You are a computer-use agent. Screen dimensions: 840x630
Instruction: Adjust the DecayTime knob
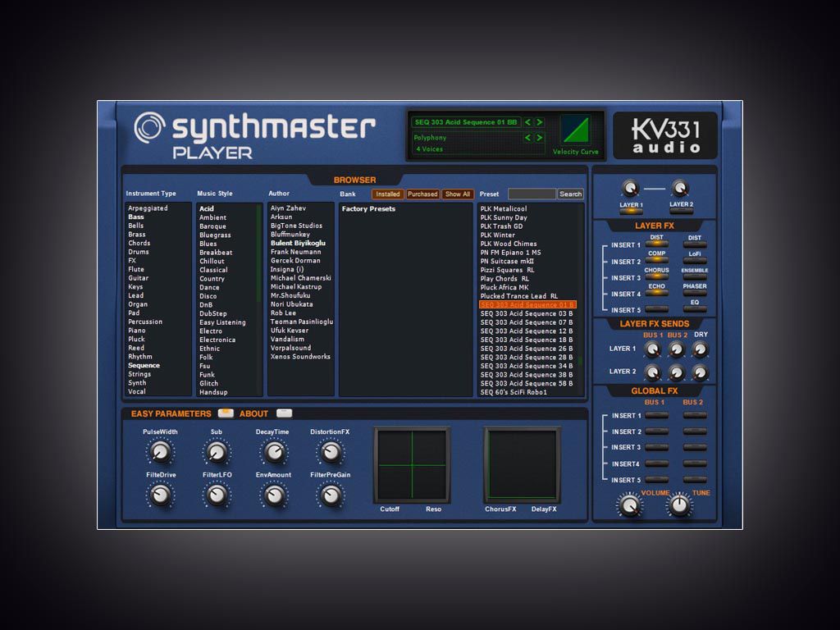(274, 453)
